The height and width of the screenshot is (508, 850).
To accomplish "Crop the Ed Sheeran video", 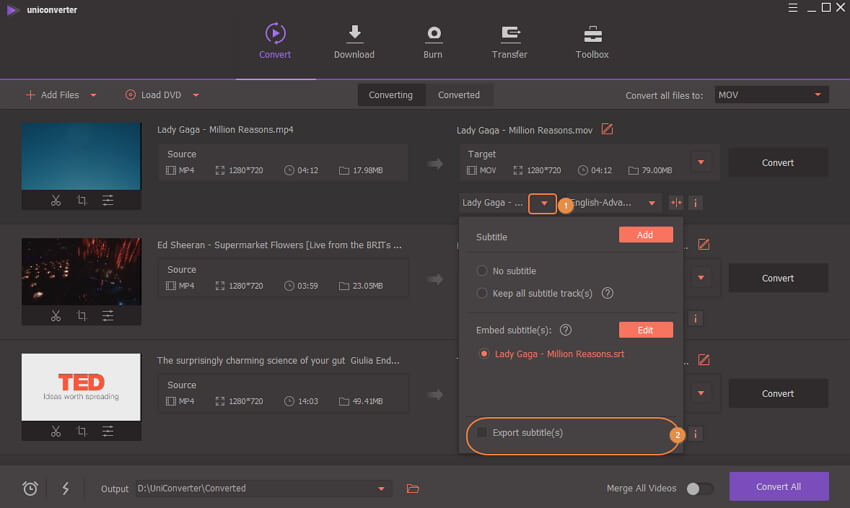I will [x=81, y=316].
